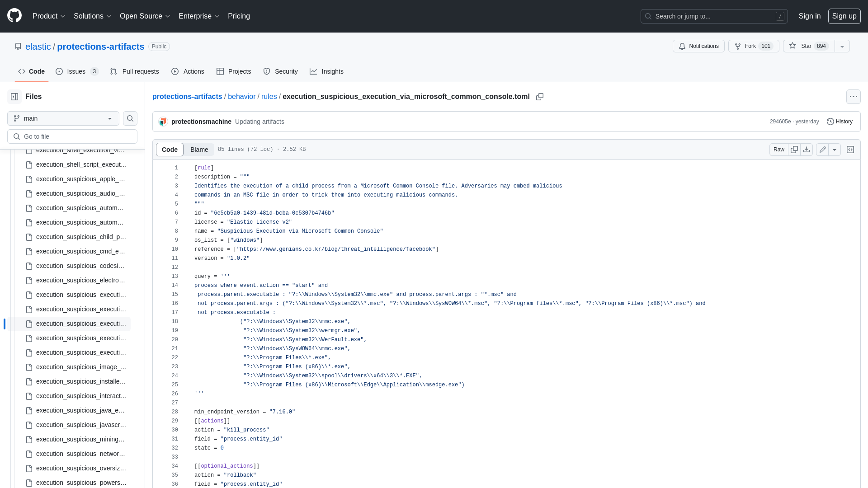868x488 pixels.
Task: Open the More file actions ellipsis menu
Action: pos(854,97)
